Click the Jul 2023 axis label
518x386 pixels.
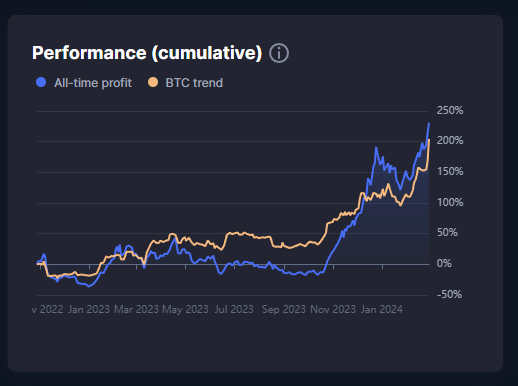pos(234,310)
